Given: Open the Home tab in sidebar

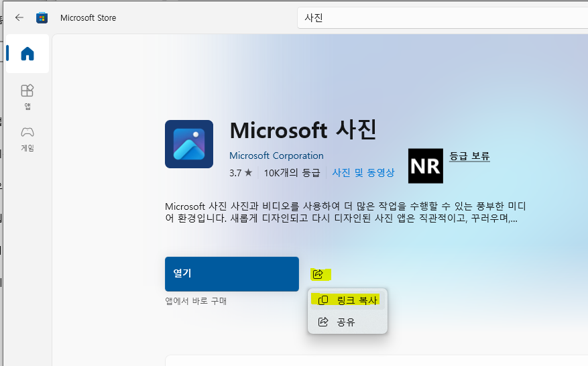Looking at the screenshot, I should point(27,54).
